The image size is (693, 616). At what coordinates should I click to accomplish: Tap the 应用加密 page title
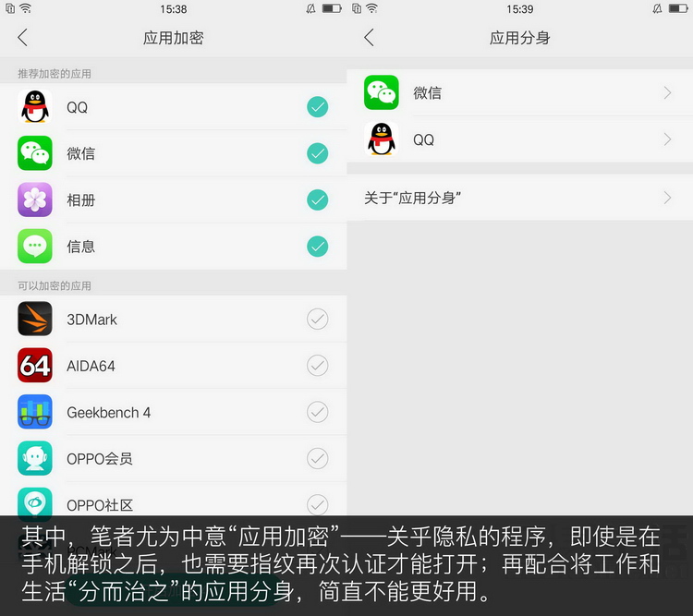(174, 38)
